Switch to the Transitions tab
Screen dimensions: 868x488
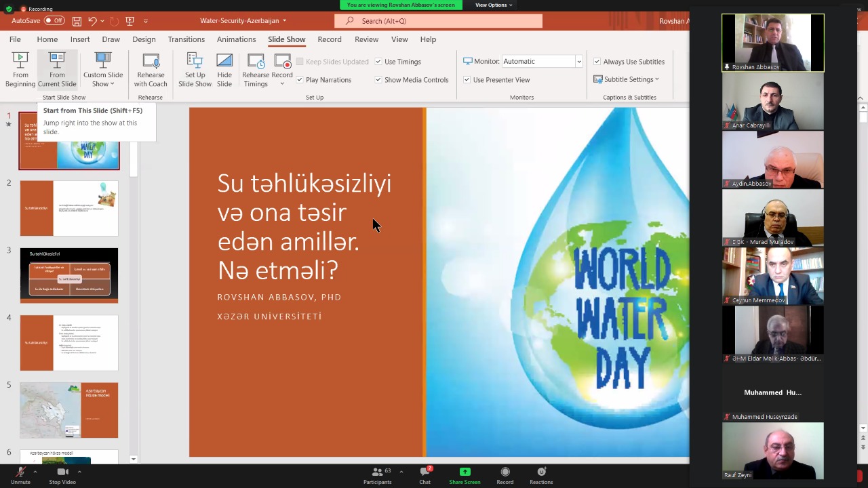pyautogui.click(x=186, y=39)
